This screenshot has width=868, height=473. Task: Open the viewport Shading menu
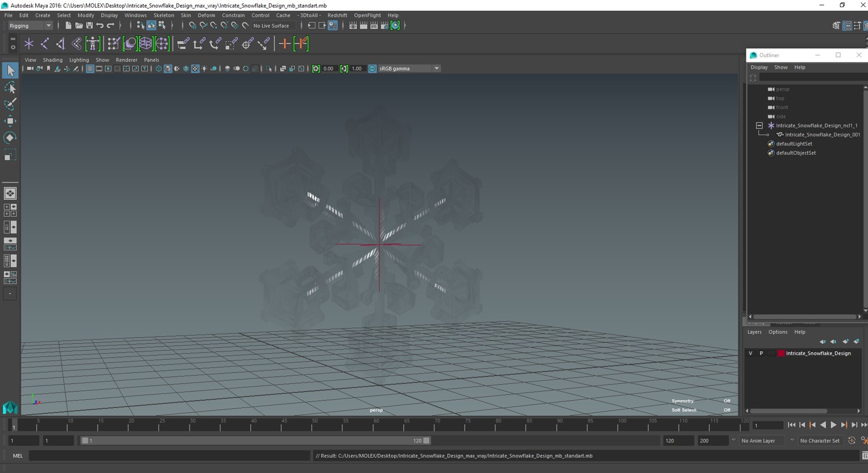click(x=52, y=60)
